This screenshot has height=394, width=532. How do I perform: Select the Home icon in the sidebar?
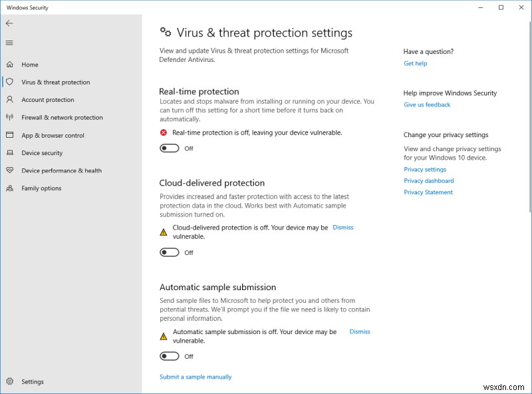click(9, 65)
